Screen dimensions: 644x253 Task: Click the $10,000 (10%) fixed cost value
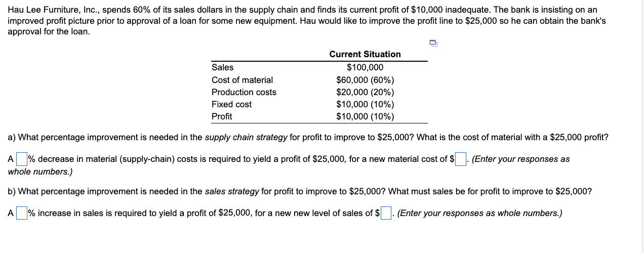(365, 104)
